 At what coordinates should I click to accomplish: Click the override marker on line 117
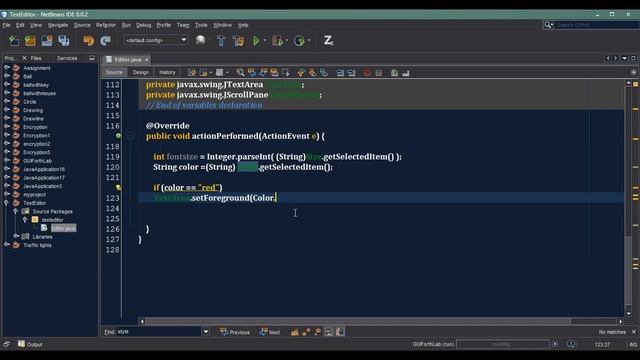[x=118, y=136]
